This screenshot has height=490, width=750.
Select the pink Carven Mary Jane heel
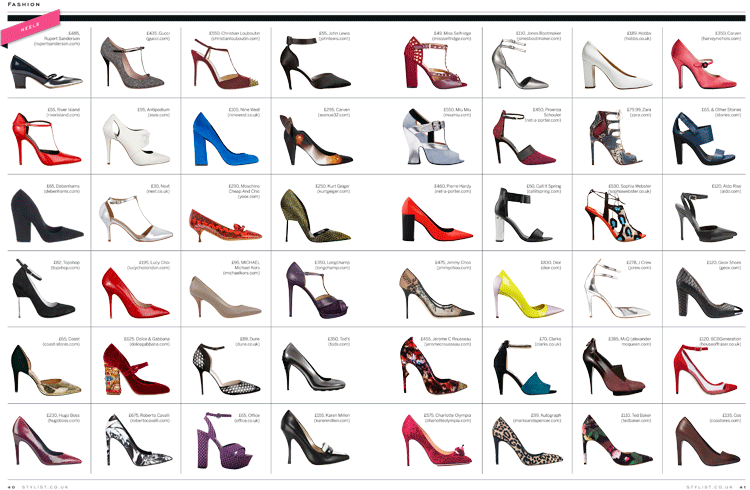[704, 64]
